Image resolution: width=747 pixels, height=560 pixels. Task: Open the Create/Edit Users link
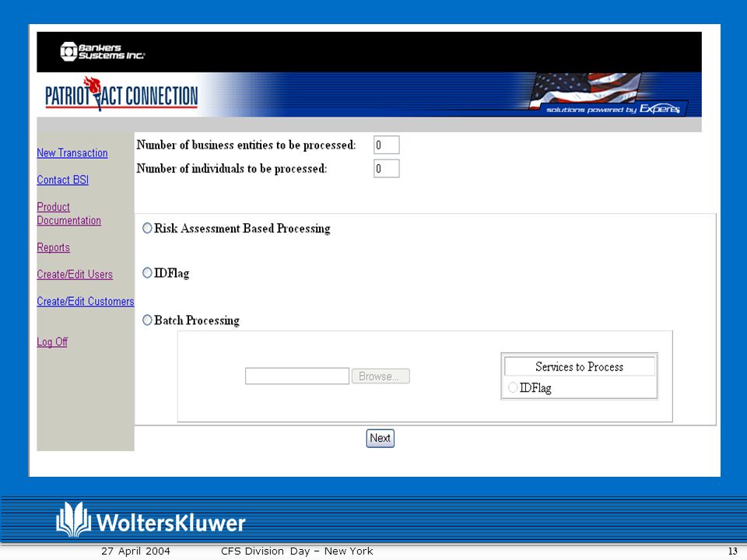(75, 275)
